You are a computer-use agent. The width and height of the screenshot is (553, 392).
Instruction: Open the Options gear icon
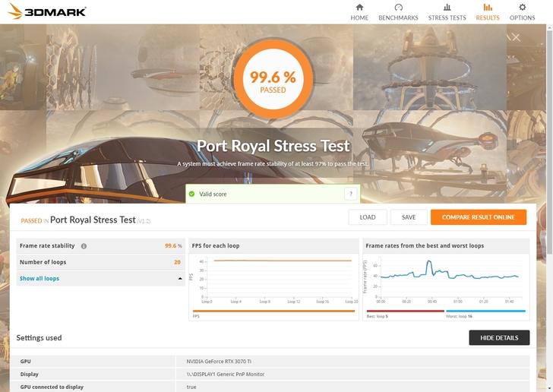(523, 7)
